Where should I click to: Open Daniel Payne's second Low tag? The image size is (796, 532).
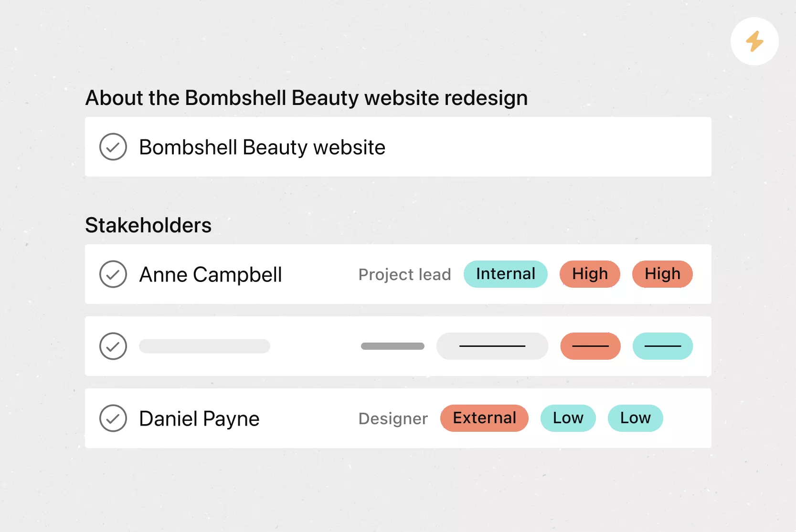click(636, 418)
